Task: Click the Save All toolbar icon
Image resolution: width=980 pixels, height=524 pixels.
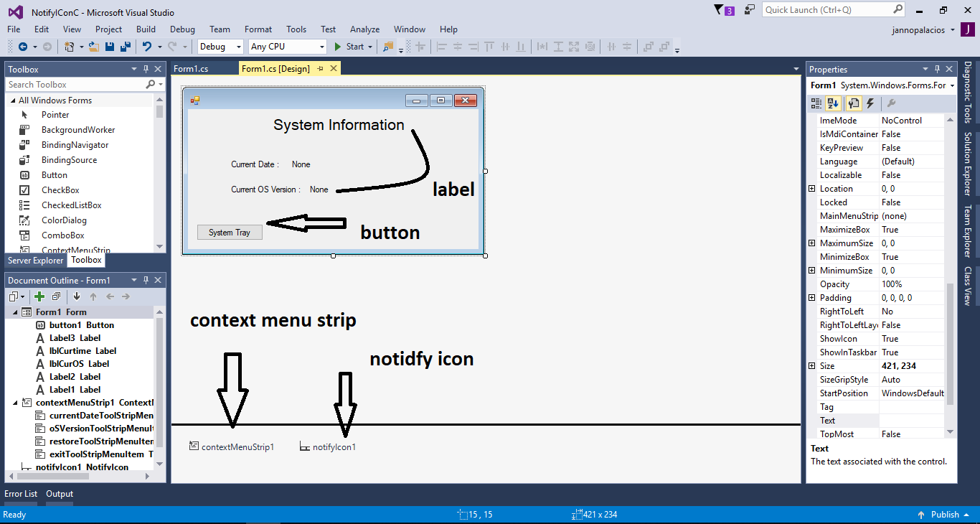Action: coord(126,47)
